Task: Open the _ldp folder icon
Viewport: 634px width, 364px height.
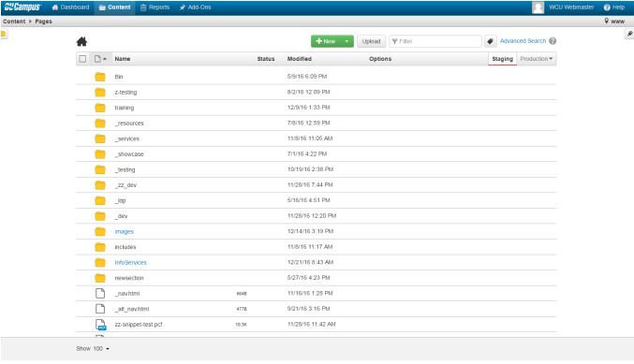Action: [100, 200]
